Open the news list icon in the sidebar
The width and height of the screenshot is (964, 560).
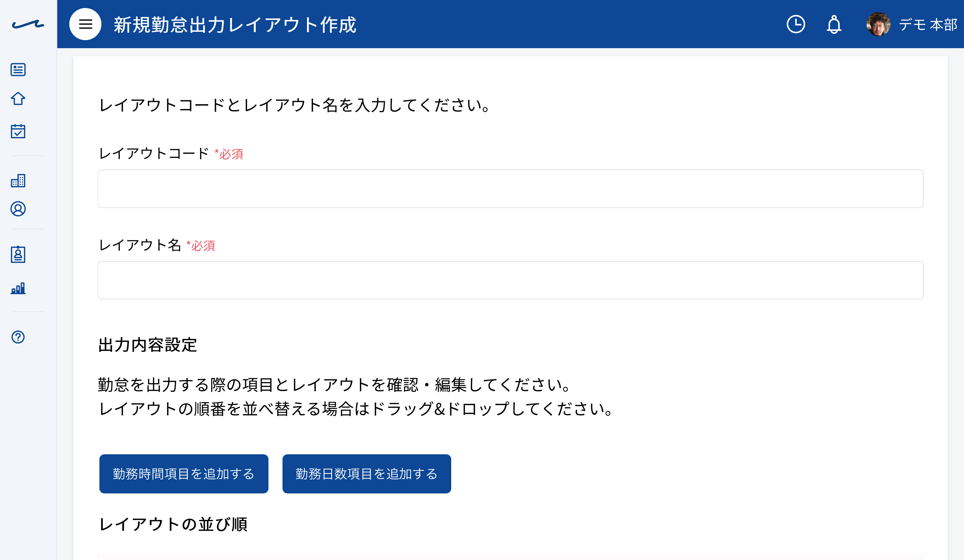(x=18, y=70)
